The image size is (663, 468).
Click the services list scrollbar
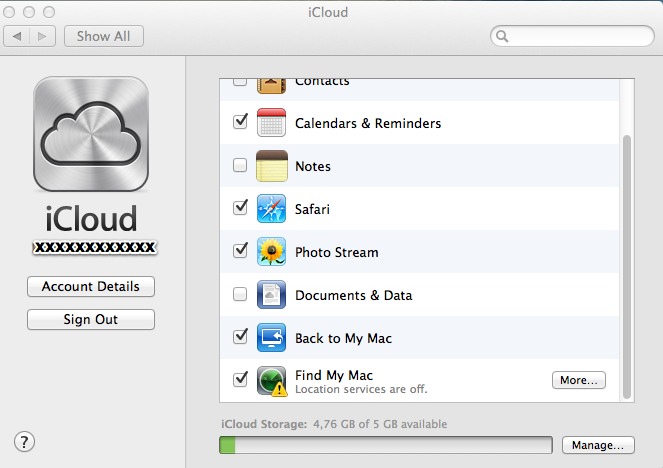(627, 267)
